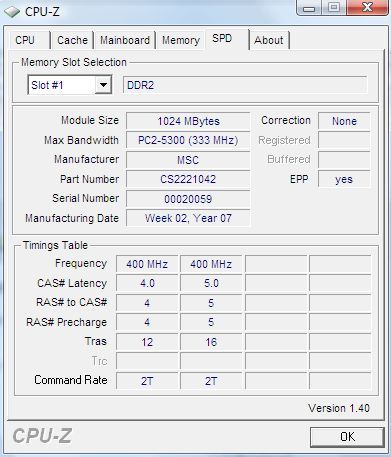Screen dimensions: 391x457
Task: Click the CAS# Latency 4.0 cell
Action: point(147,283)
